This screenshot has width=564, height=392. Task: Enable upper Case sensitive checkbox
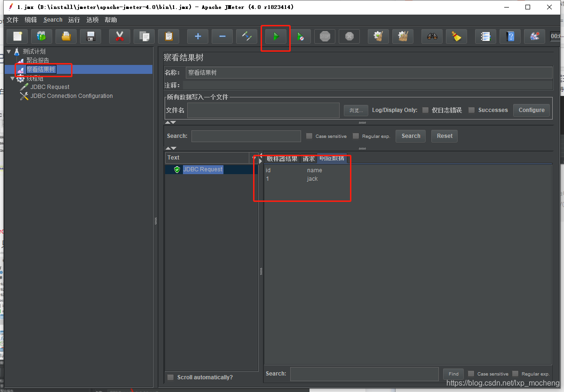[x=309, y=136]
